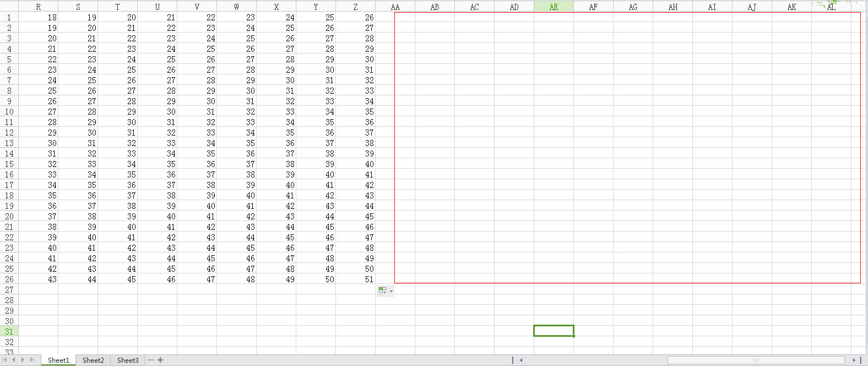Add a new sheet with the plus icon
The width and height of the screenshot is (868, 366).
pyautogui.click(x=160, y=360)
